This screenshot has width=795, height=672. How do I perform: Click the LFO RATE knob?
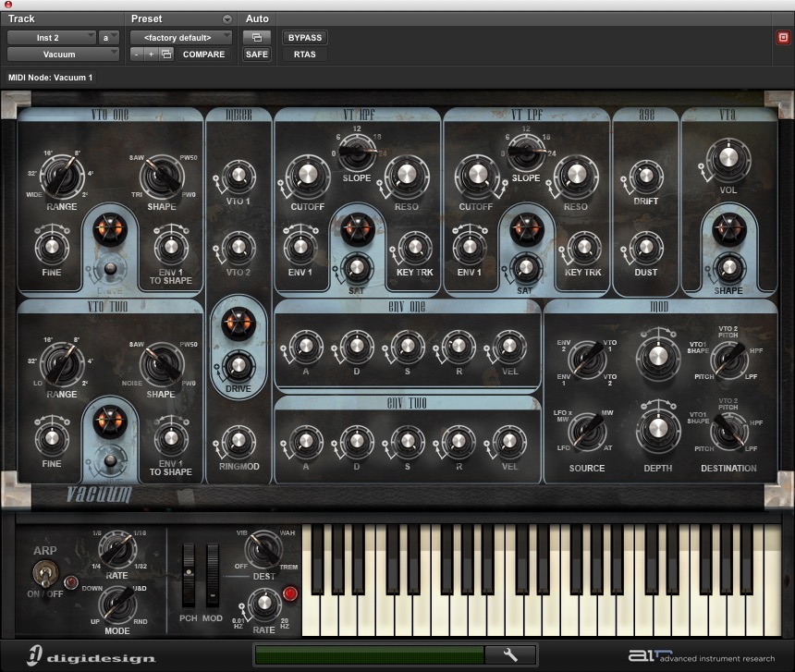[x=264, y=604]
